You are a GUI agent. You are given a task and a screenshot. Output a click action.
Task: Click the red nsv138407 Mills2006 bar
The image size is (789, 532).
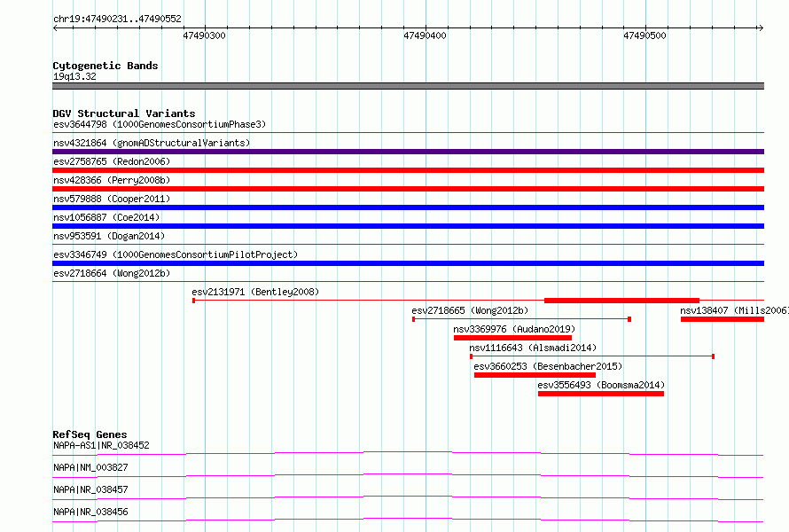[723, 319]
